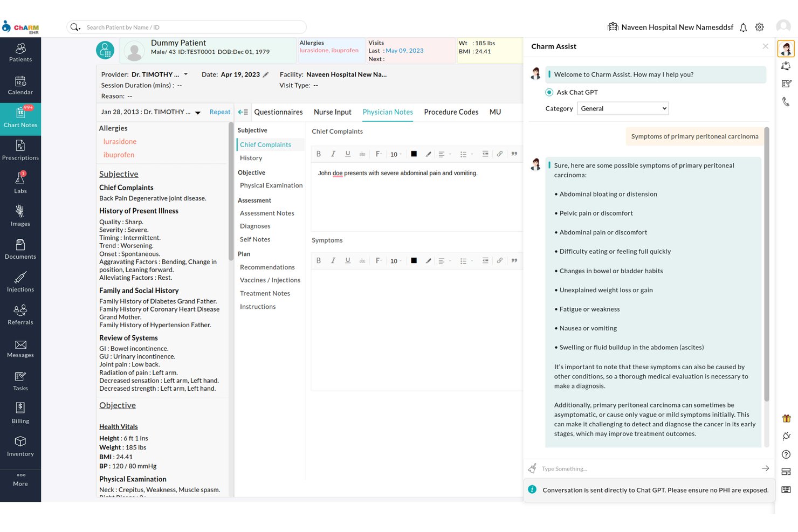798x532 pixels.
Task: Open Images in the sidebar
Action: pyautogui.click(x=20, y=217)
